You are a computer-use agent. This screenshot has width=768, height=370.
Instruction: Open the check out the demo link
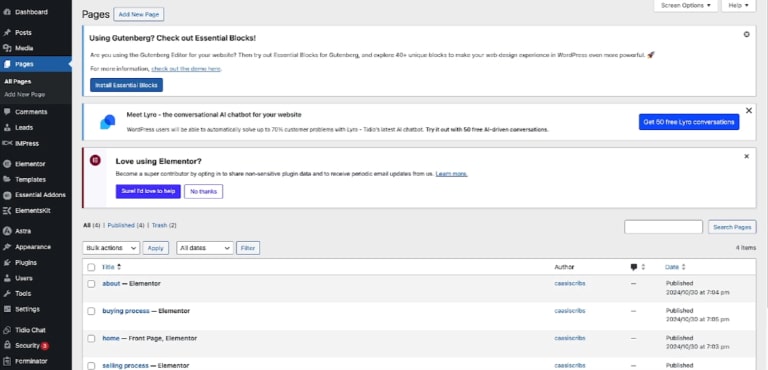[x=186, y=69]
